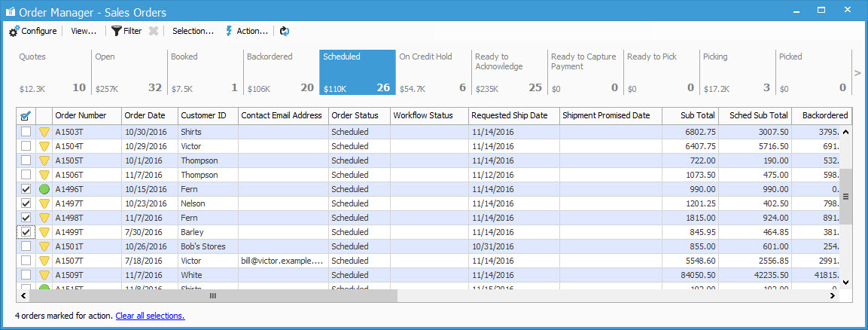868x330 pixels.
Task: Click the bill@victor.example email cell
Action: pyautogui.click(x=283, y=261)
